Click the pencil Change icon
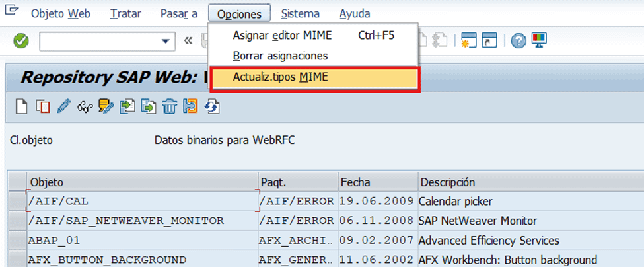Viewport: 644px width, 267px height. pos(63,106)
